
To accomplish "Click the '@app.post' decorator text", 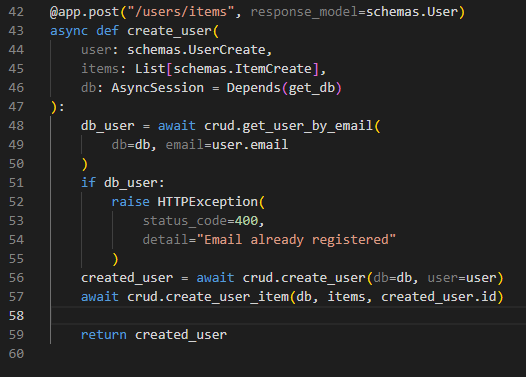I will [x=85, y=12].
